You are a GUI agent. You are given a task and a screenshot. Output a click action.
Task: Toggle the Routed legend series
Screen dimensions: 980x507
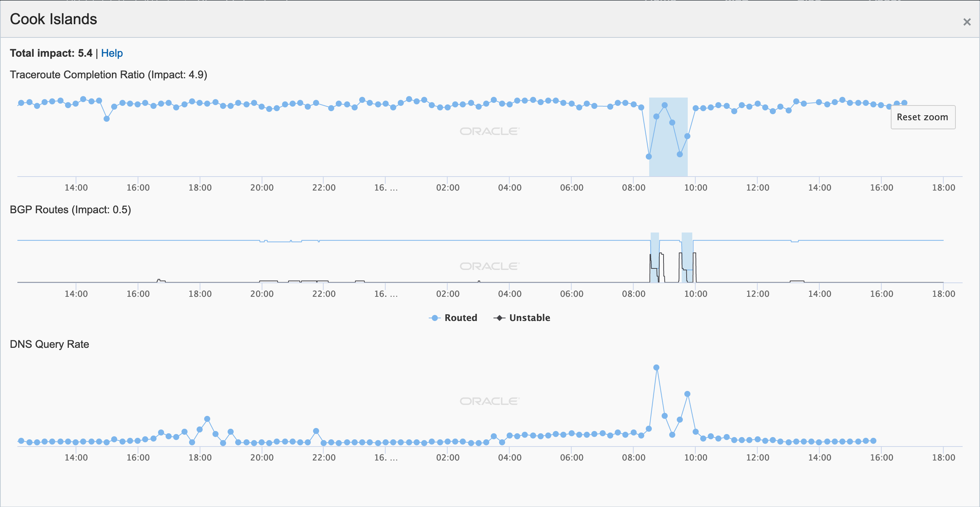(x=461, y=318)
